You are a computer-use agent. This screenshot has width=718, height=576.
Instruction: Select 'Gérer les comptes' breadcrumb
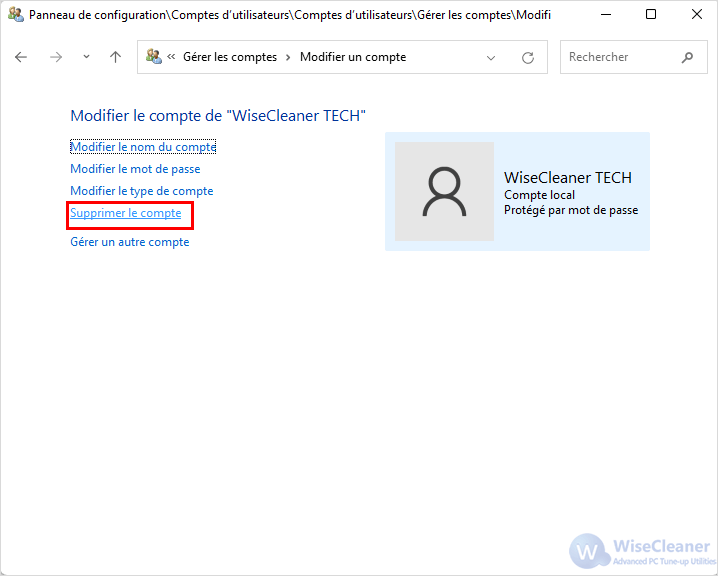coord(230,57)
